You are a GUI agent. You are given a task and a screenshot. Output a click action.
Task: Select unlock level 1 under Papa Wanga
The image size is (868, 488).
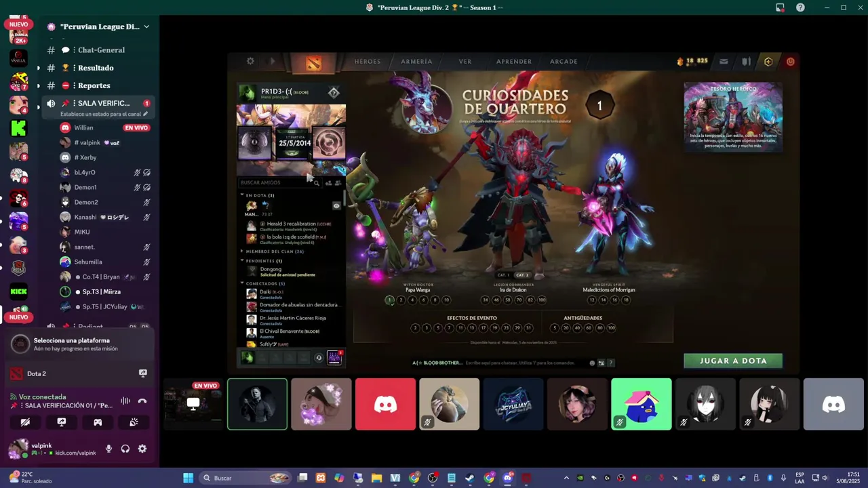pyautogui.click(x=389, y=300)
